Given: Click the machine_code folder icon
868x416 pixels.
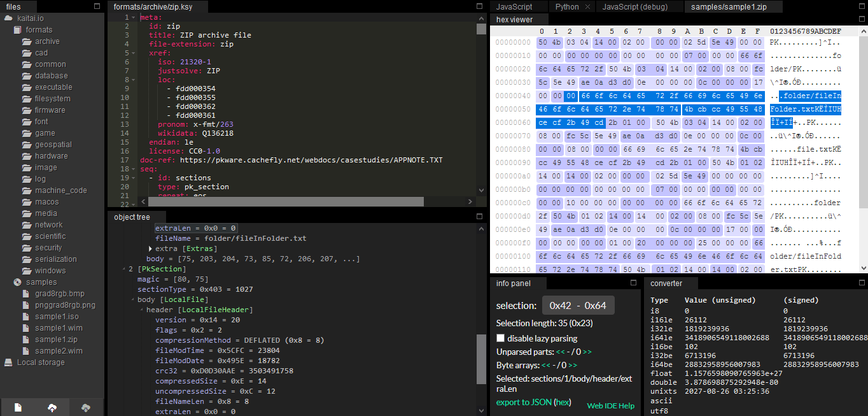Looking at the screenshot, I should [27, 190].
